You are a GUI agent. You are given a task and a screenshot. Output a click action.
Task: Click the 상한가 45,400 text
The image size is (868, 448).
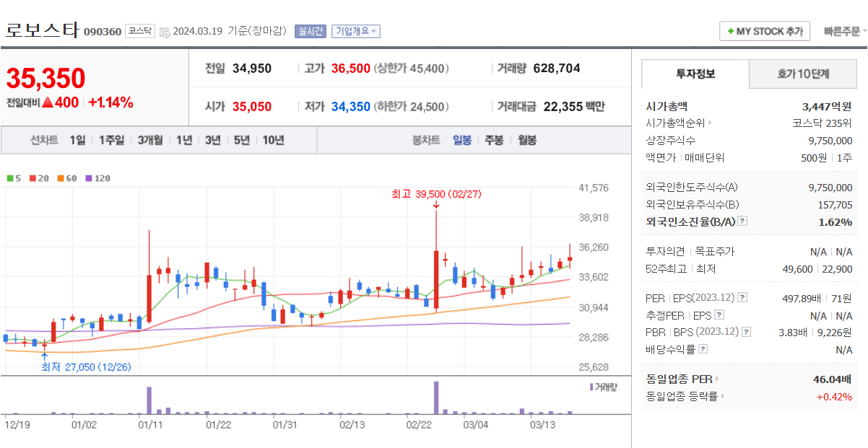click(x=412, y=69)
